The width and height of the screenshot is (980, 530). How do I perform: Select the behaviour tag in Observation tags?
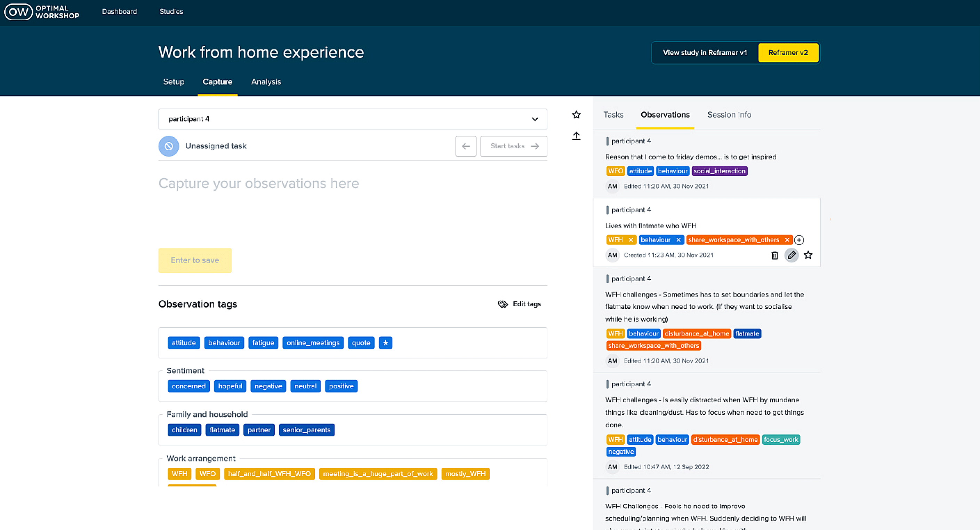[x=224, y=343]
